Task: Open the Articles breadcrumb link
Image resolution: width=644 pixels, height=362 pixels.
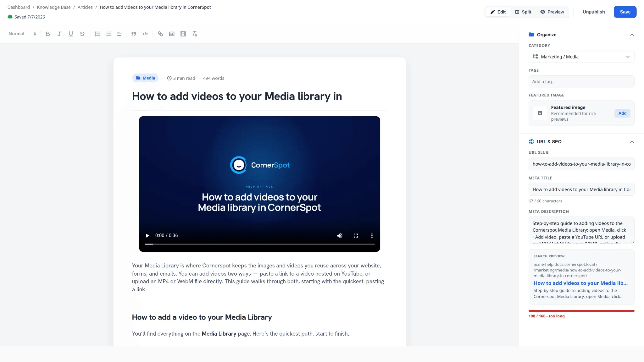Action: 85,7
